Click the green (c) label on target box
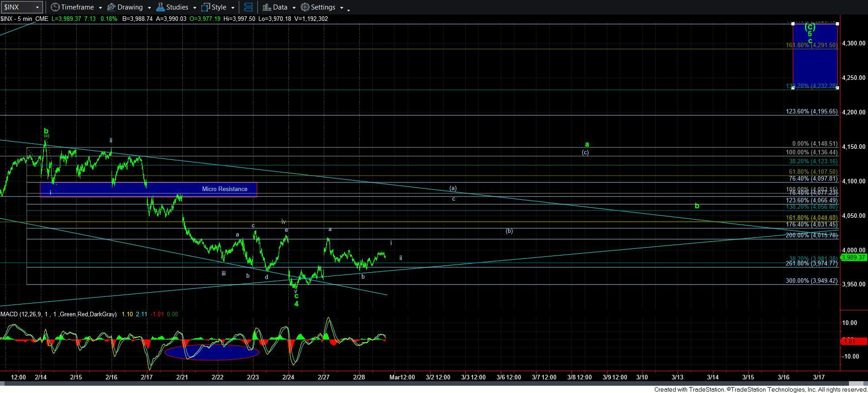Viewport: 868px width, 393px height. click(x=810, y=27)
